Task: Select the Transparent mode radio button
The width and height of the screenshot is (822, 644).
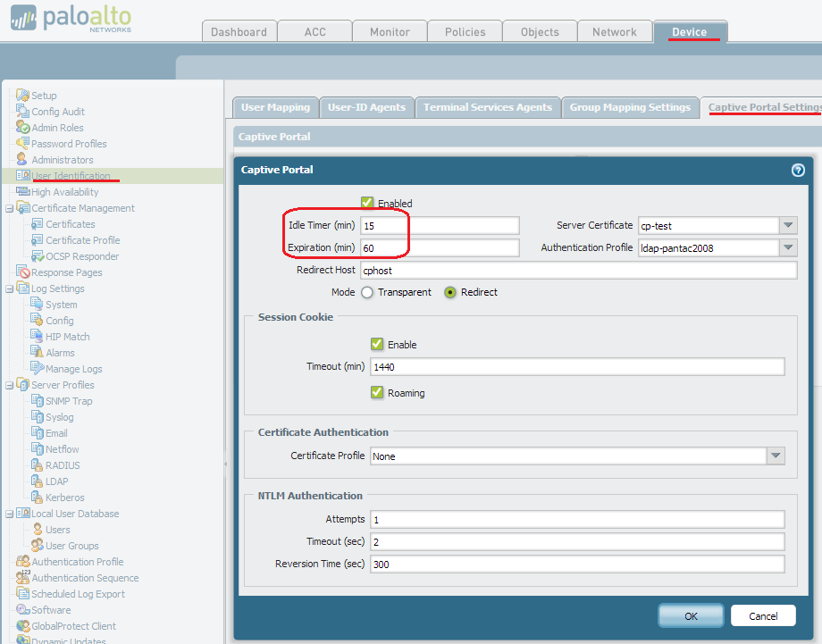Action: [x=367, y=292]
